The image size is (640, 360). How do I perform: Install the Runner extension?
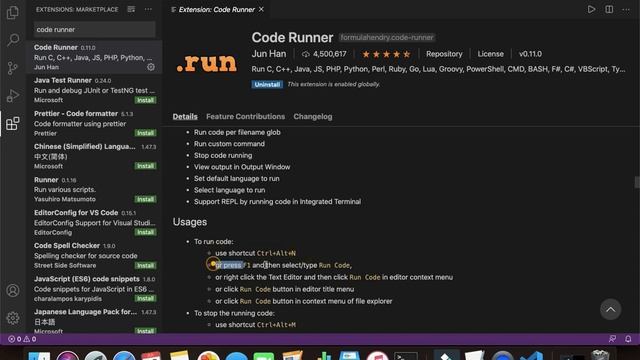145,199
